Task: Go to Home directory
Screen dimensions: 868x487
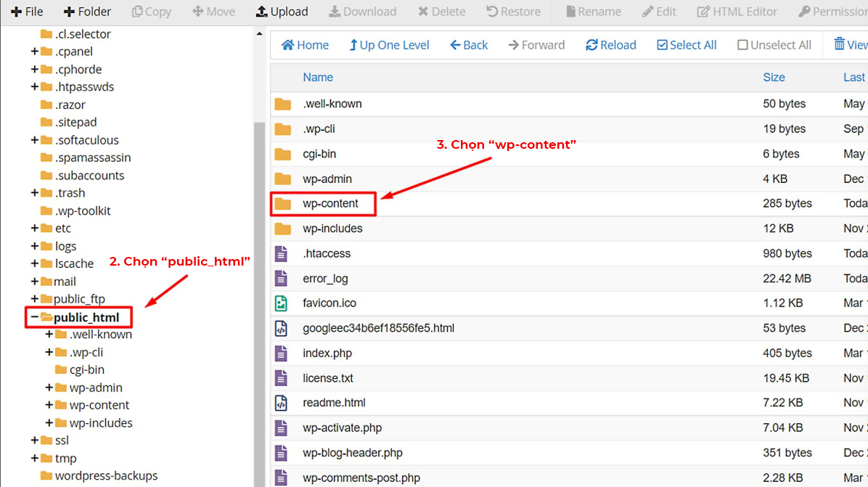Action: 305,45
